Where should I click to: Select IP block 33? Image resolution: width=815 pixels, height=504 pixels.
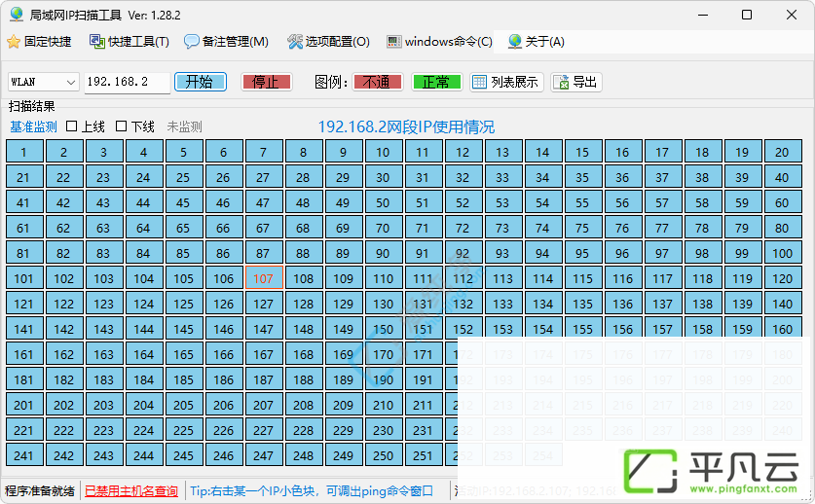pyautogui.click(x=502, y=177)
